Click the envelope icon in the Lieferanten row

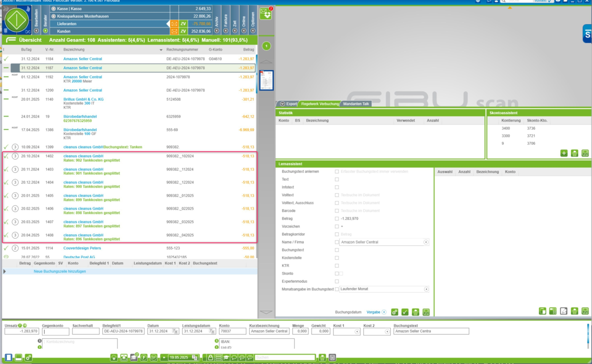pos(174,24)
